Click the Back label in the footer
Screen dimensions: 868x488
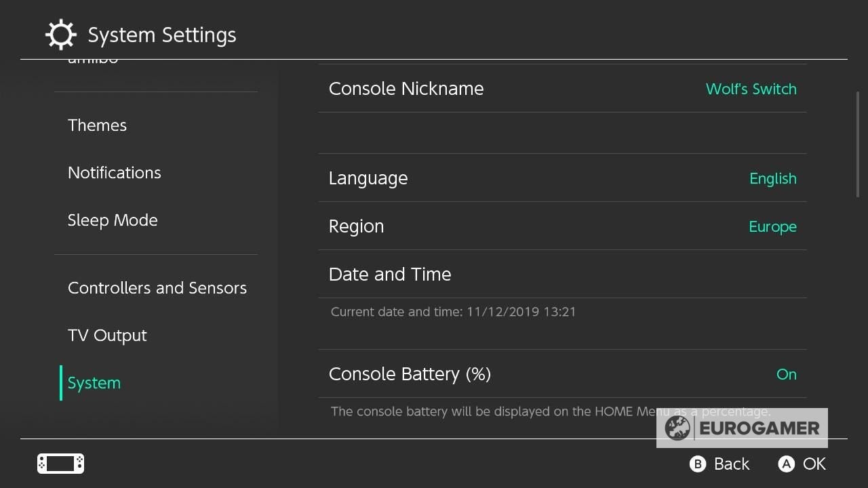pos(731,464)
